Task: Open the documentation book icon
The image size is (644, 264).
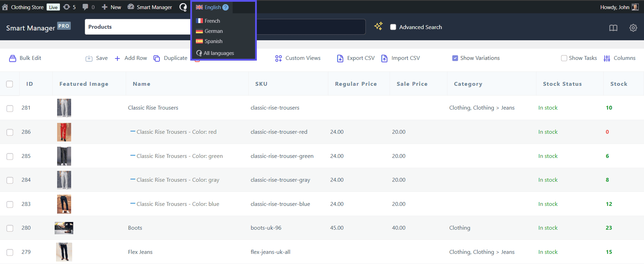Action: click(613, 28)
